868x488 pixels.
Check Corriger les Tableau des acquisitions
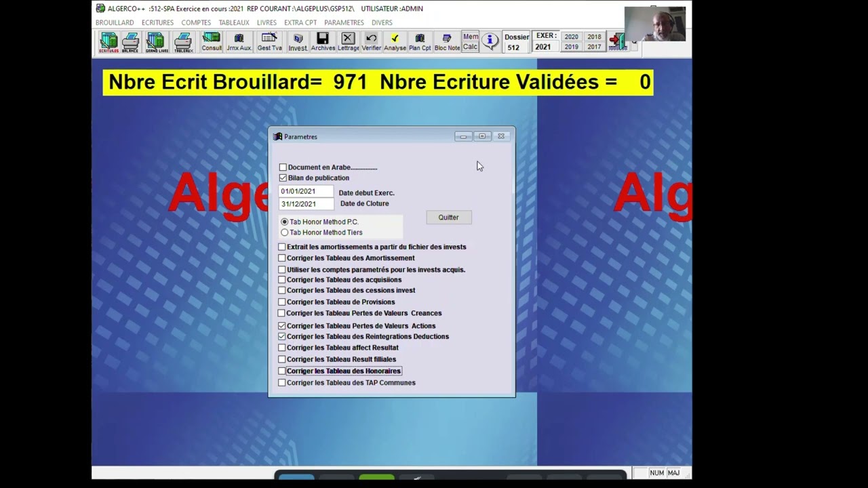pos(282,280)
